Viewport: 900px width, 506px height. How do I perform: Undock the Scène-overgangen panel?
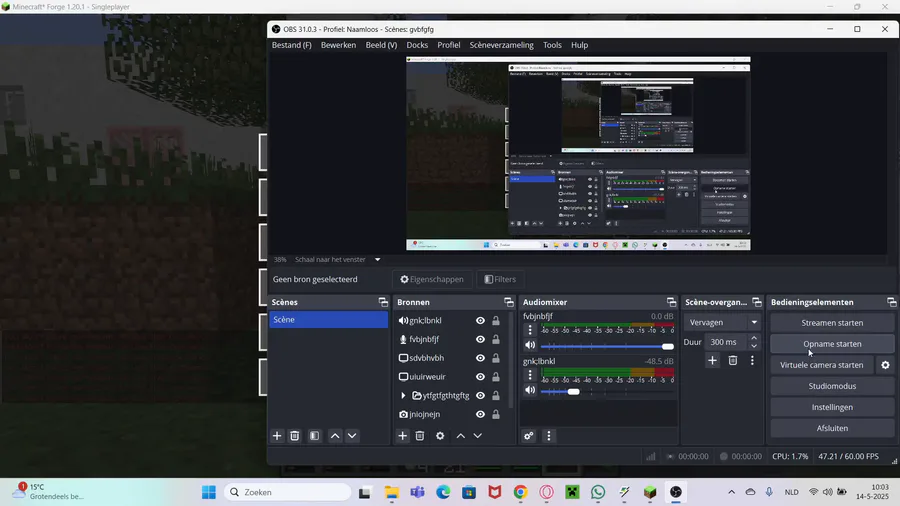pos(757,302)
